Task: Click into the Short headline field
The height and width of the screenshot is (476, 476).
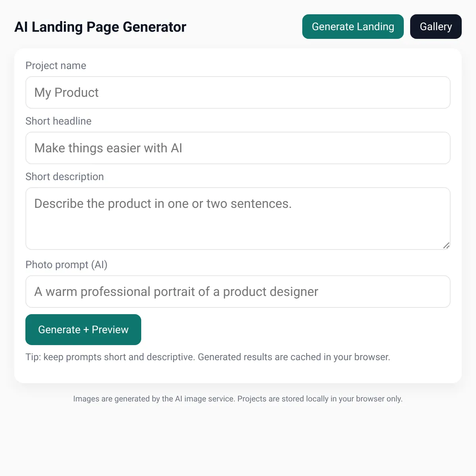Action: (238, 148)
